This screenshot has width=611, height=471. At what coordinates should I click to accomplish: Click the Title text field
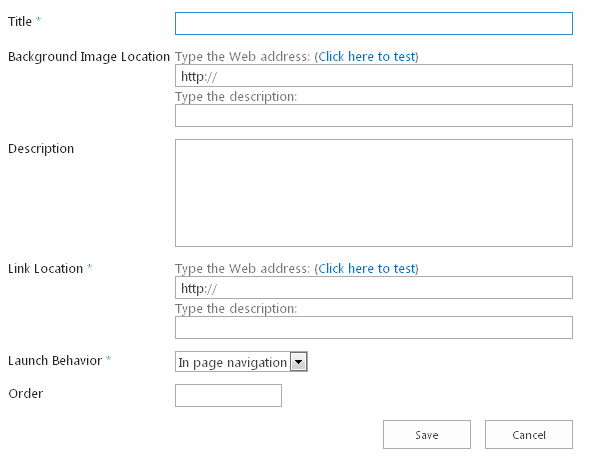click(x=373, y=23)
